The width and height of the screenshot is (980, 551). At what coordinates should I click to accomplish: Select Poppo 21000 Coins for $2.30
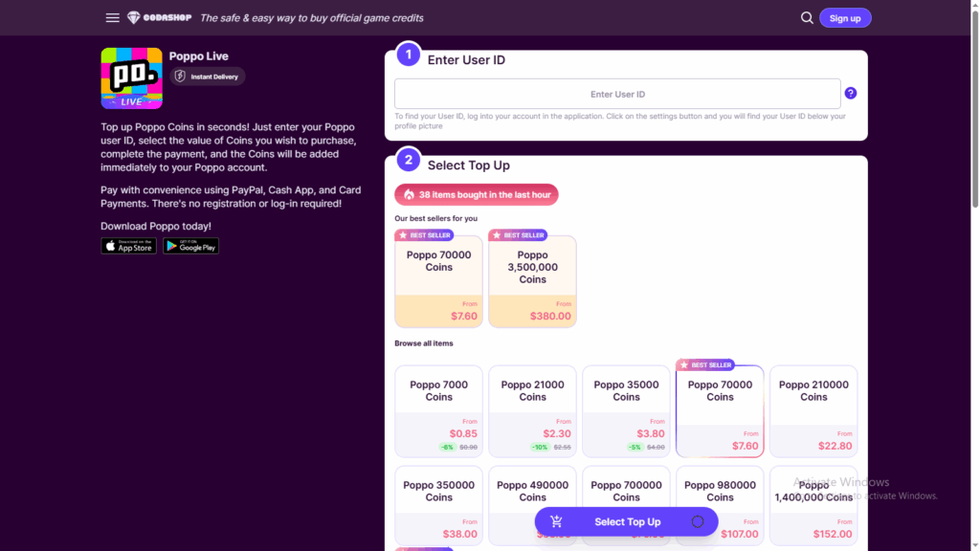[x=532, y=410]
